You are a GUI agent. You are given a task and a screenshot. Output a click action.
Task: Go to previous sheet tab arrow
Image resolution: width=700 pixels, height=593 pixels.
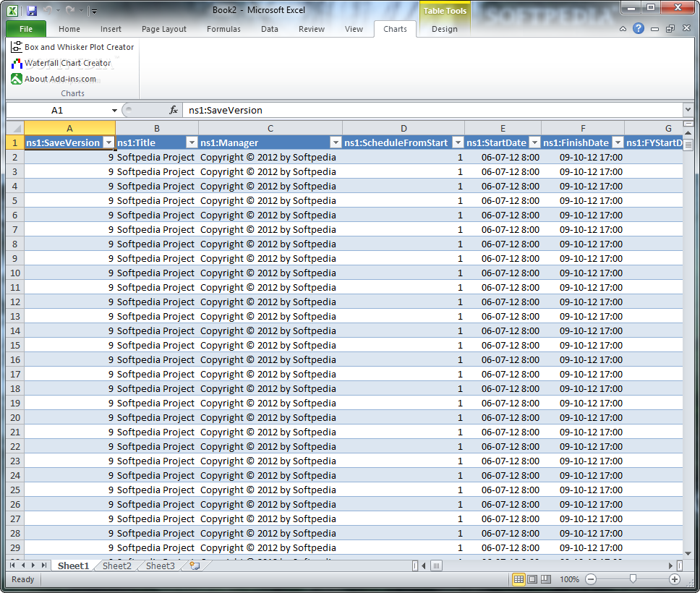pyautogui.click(x=22, y=566)
